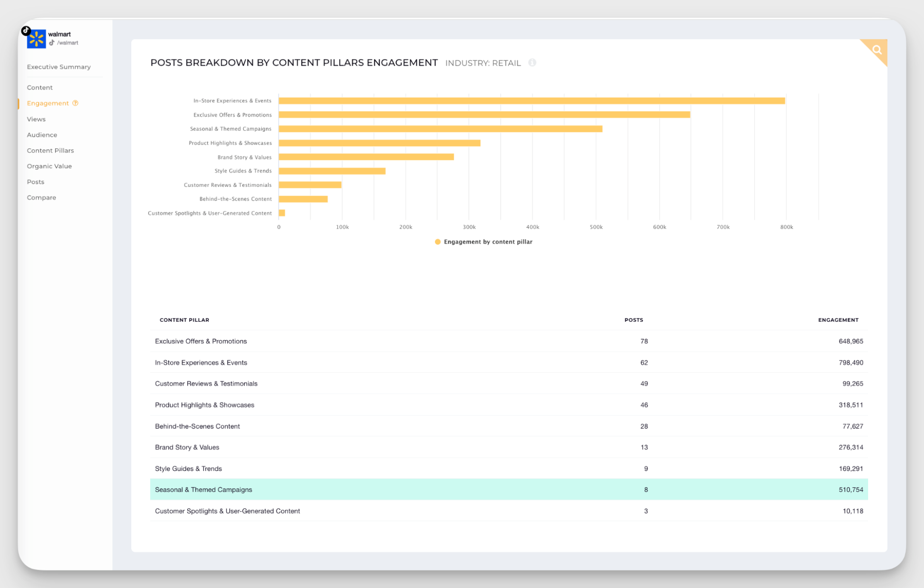Open the info tooltip next to INDUSTRY: RETAIL
The height and width of the screenshot is (588, 924).
coord(532,63)
